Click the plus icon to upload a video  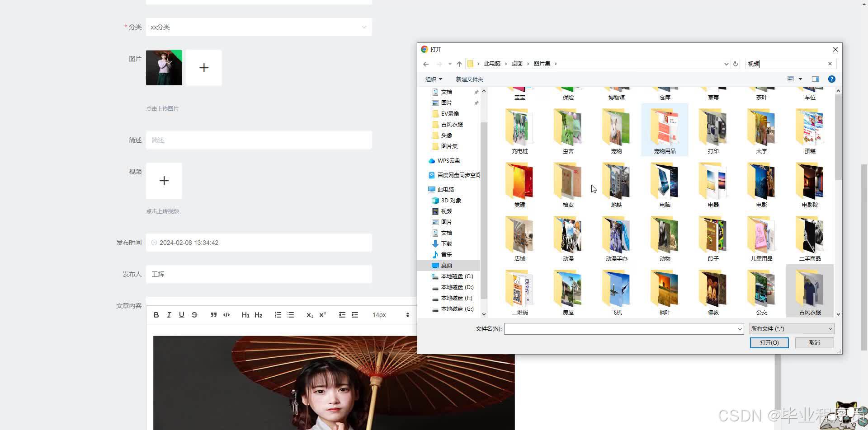click(164, 180)
